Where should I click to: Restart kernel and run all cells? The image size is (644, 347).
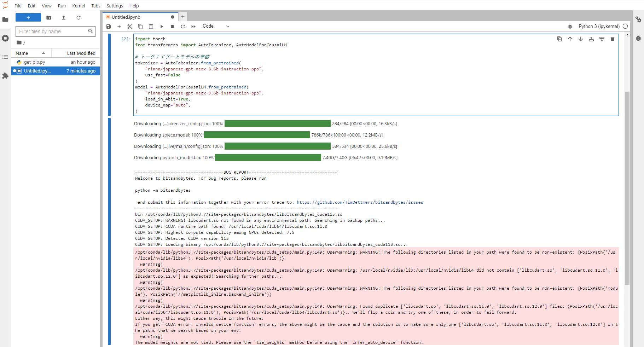pos(193,27)
